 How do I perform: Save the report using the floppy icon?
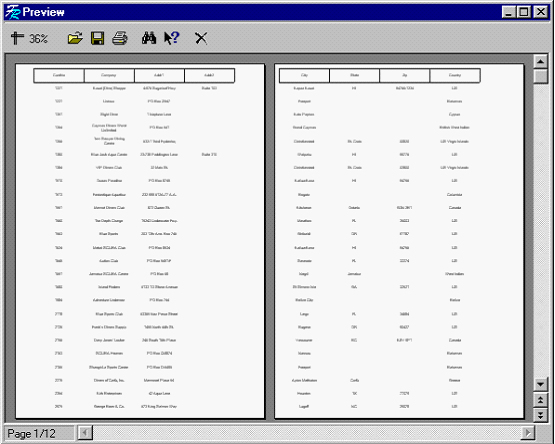pos(97,38)
